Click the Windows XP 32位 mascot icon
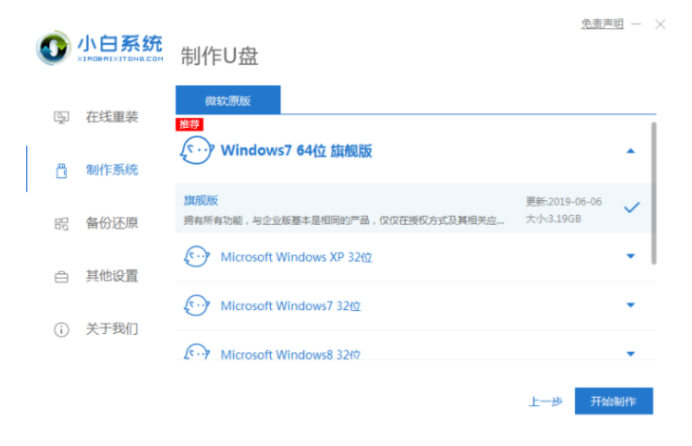 pyautogui.click(x=196, y=257)
